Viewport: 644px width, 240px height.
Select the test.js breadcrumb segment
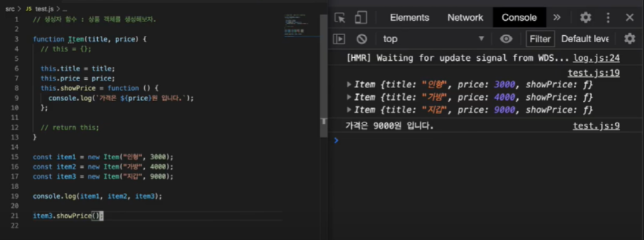click(x=45, y=9)
